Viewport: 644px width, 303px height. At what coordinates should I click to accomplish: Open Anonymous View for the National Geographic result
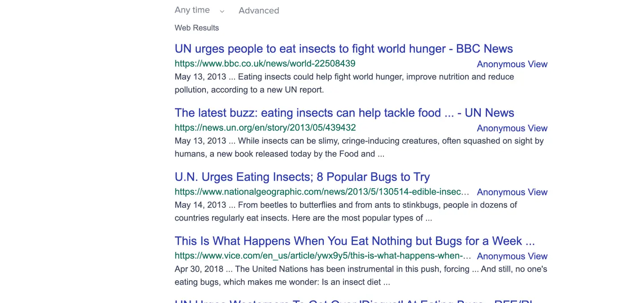coord(512,192)
